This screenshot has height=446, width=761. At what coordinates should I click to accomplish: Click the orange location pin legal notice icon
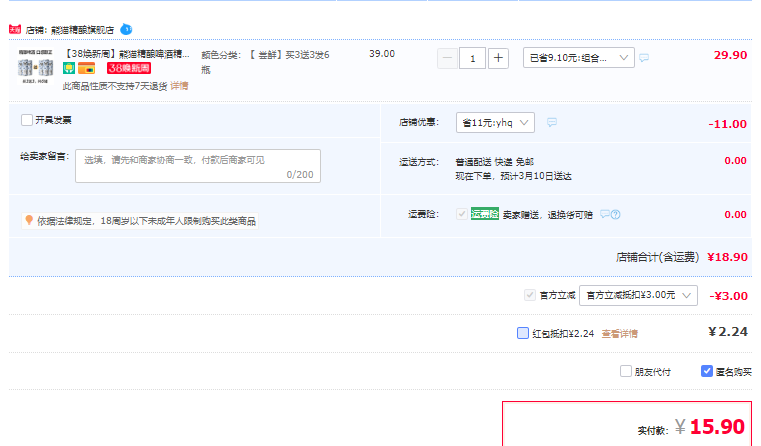pyautogui.click(x=29, y=220)
